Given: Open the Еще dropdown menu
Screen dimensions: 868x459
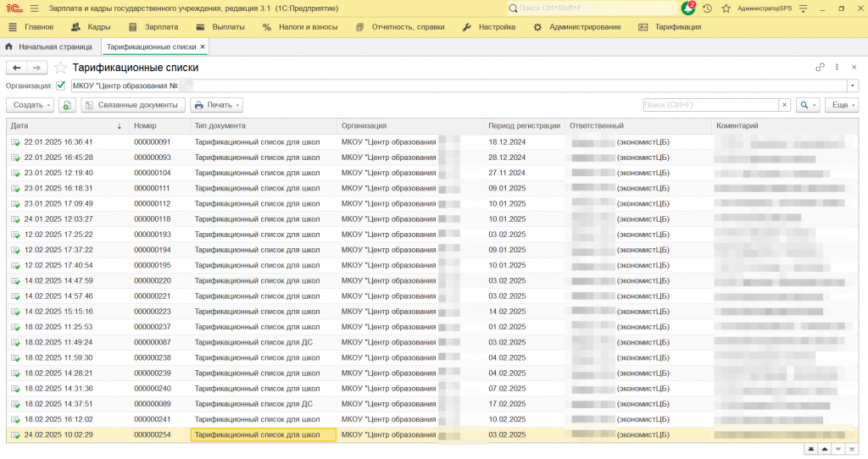Looking at the screenshot, I should click(x=843, y=105).
